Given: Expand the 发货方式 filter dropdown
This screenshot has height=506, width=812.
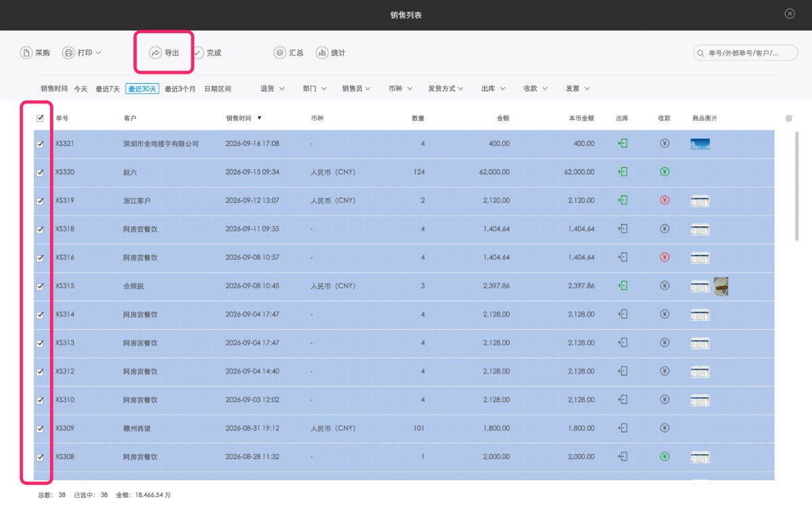Looking at the screenshot, I should pos(445,89).
